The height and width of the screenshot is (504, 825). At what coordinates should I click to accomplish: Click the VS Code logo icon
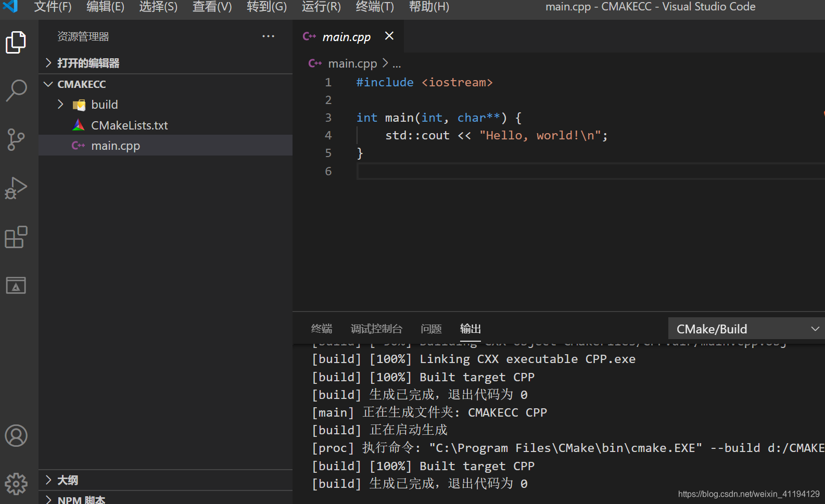[x=10, y=6]
